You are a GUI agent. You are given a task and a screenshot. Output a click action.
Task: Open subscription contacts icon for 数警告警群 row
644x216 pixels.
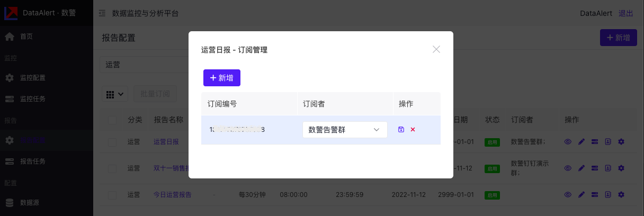click(x=608, y=142)
